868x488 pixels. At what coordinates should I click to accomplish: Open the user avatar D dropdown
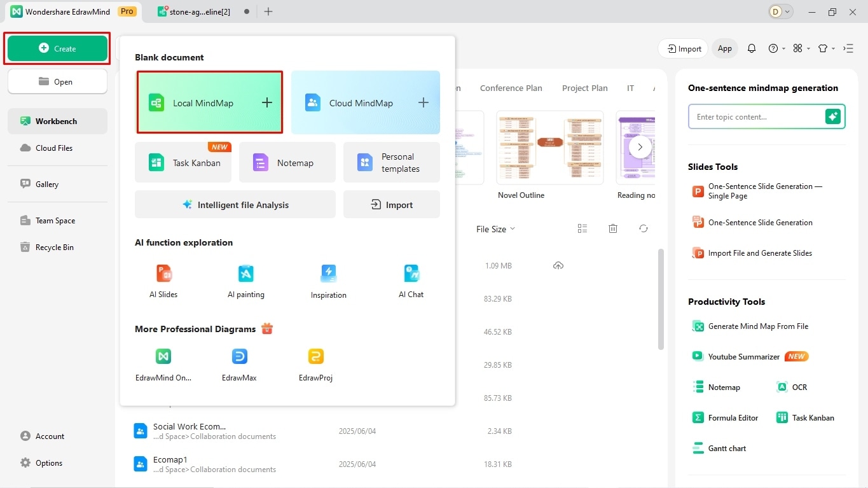[781, 11]
